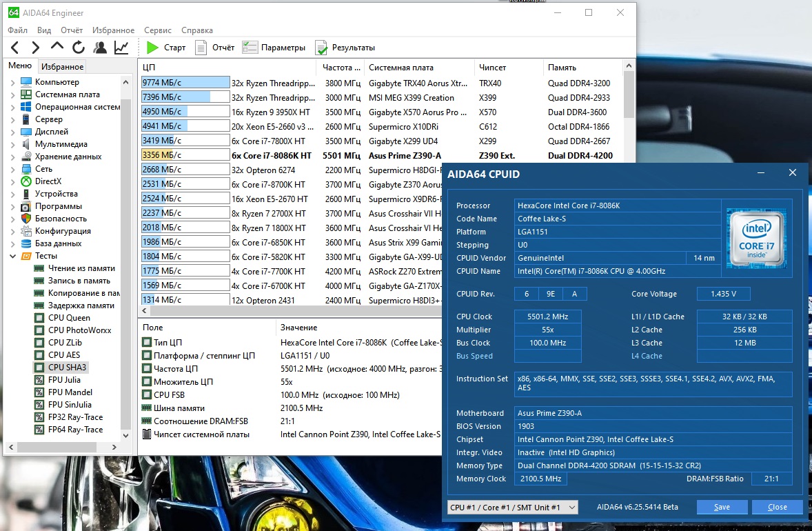The image size is (812, 531).
Task: Start the benchmark with the green Старт button
Action: pos(166,48)
